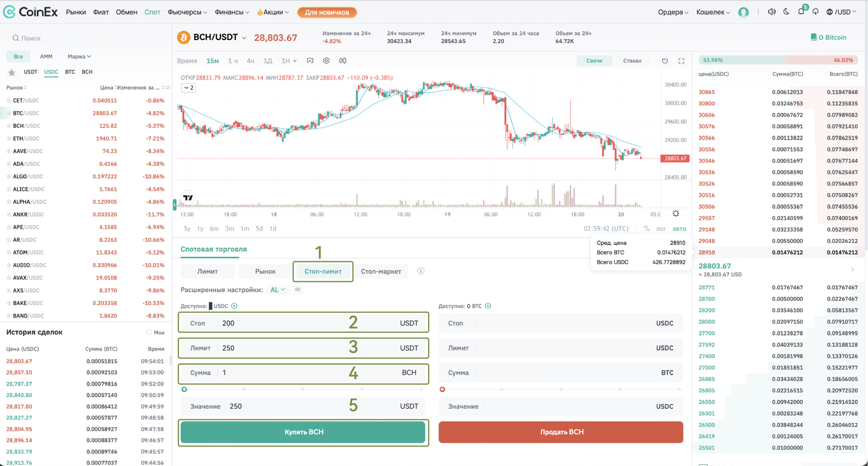
Task: Favorite the AAVE/USDC market star
Action: tap(8, 151)
